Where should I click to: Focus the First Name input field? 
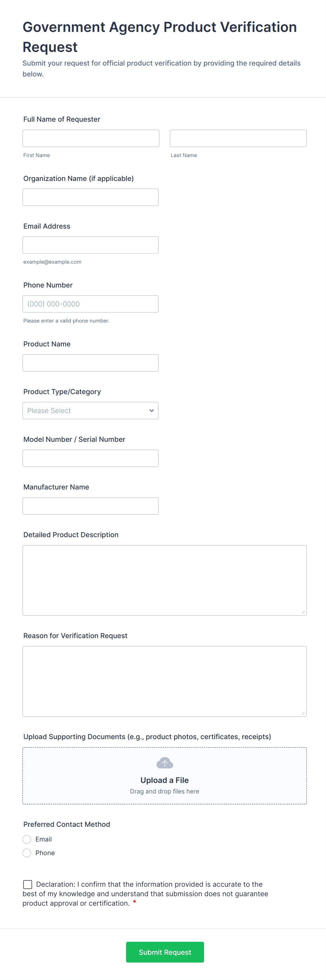(x=90, y=138)
